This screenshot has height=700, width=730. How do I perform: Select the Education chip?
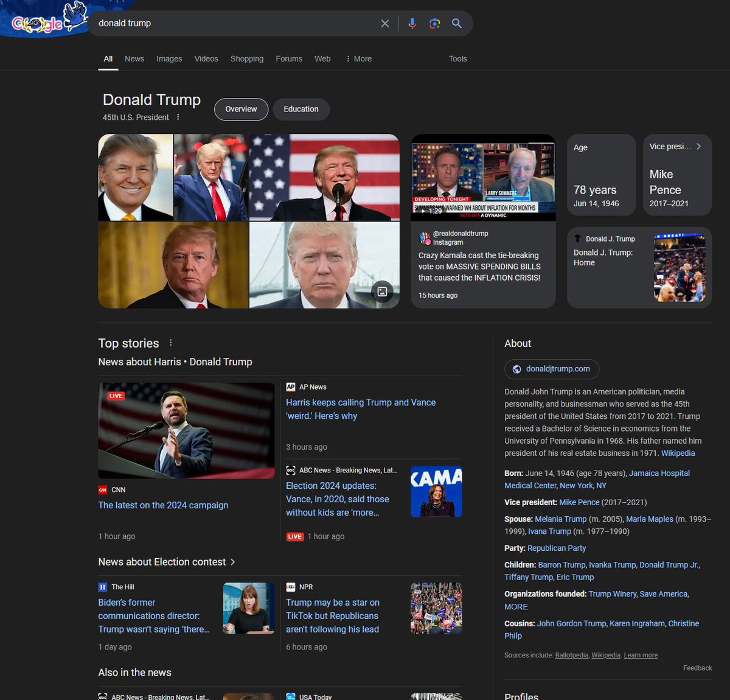(301, 109)
